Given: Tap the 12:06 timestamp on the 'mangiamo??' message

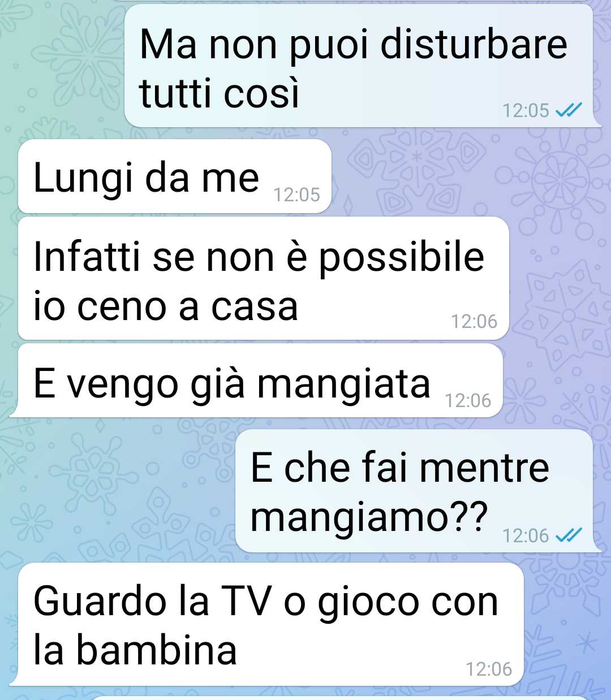Looking at the screenshot, I should coord(526,535).
